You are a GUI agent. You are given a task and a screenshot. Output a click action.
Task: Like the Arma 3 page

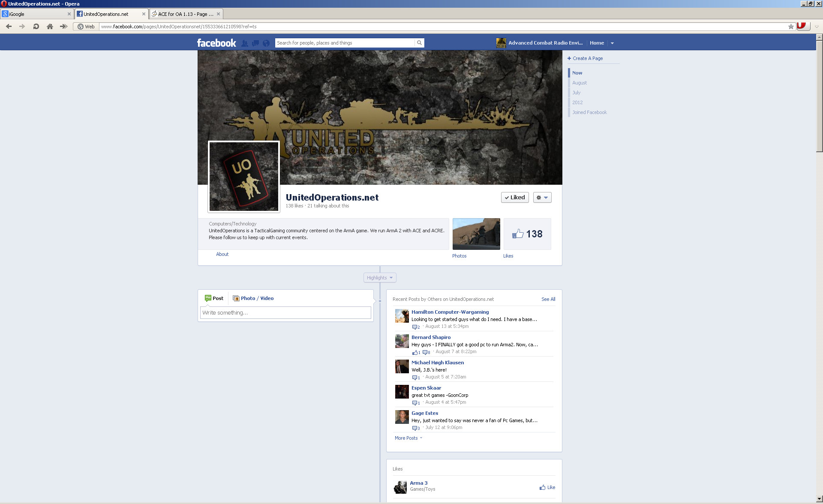point(547,487)
